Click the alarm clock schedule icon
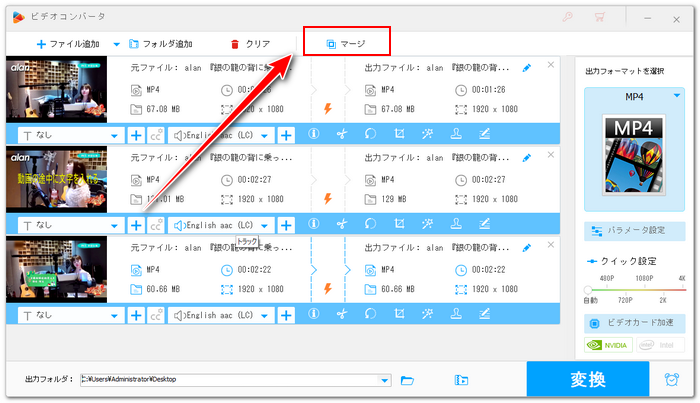 point(670,380)
